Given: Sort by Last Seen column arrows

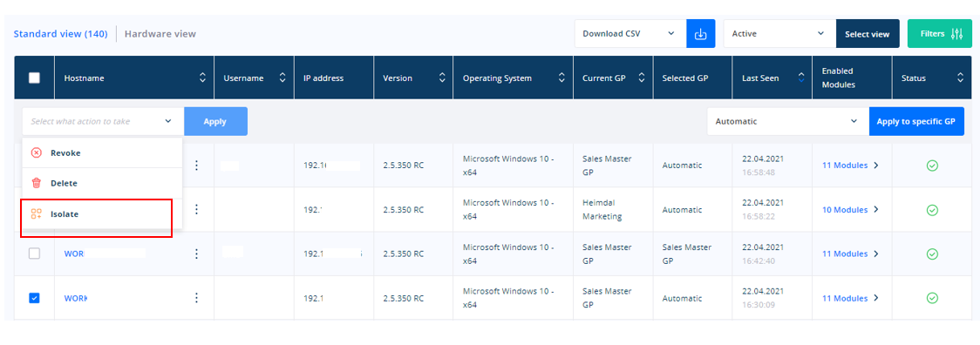Looking at the screenshot, I should point(801,78).
